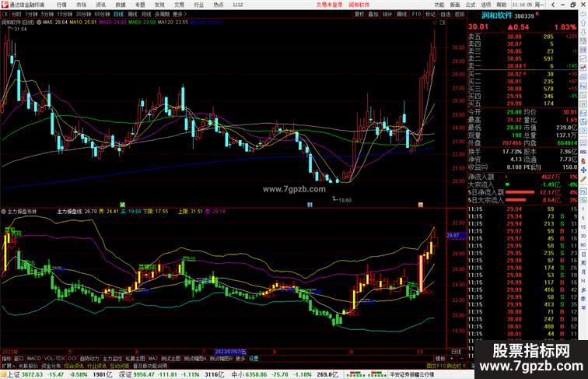This screenshot has height=379, width=588.
Task: Switch to 5分钟 period
Action: click(47, 14)
